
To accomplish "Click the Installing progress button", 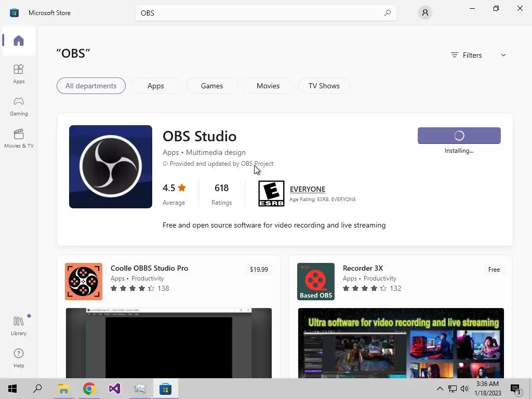I will [x=459, y=136].
